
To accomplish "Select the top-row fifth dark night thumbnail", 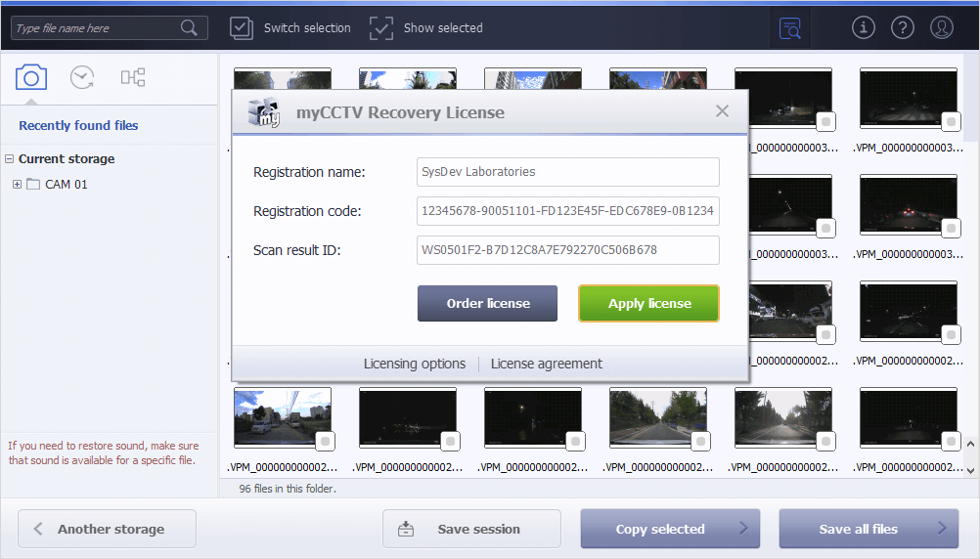I will 790,98.
